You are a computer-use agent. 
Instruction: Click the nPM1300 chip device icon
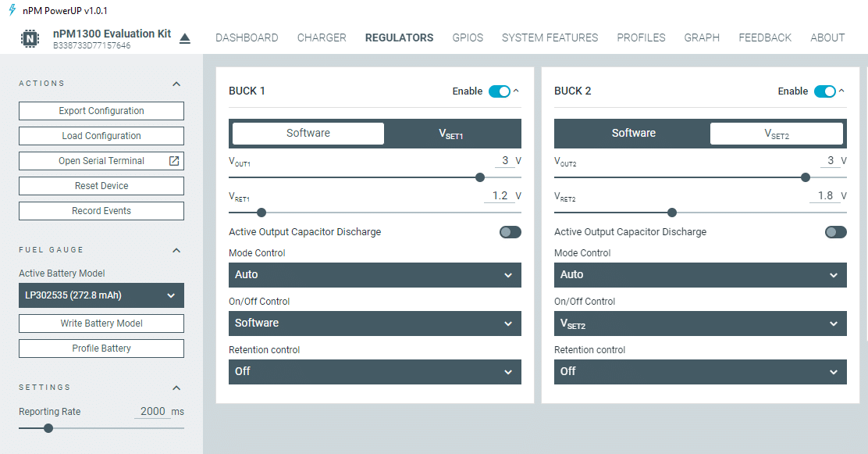pyautogui.click(x=30, y=38)
